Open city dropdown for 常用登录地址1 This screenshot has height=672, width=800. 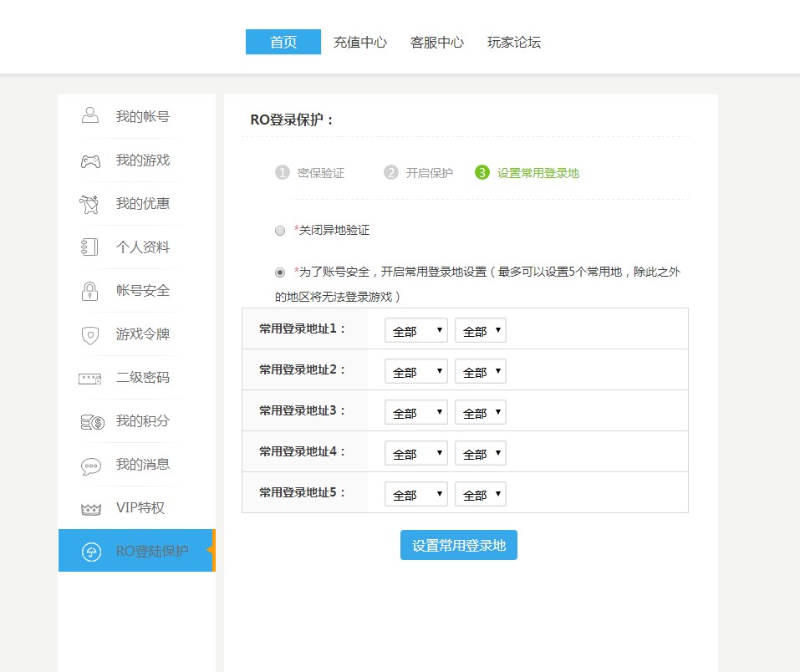[x=481, y=330]
